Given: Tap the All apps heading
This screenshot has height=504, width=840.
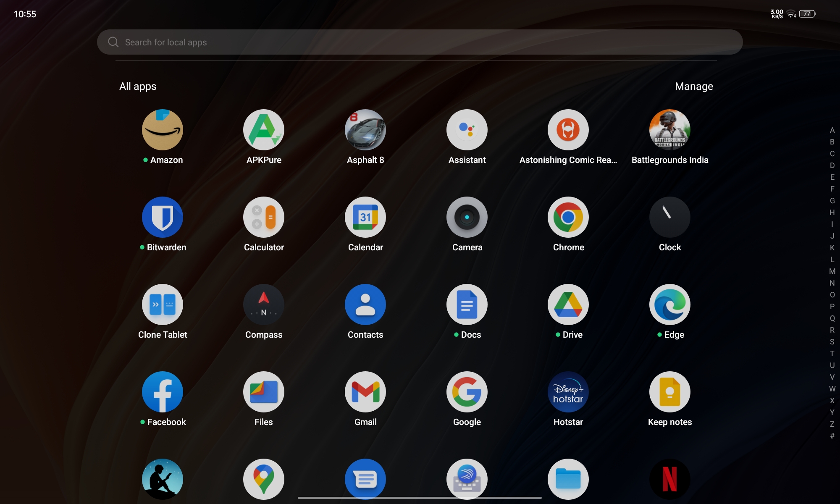Looking at the screenshot, I should click(138, 86).
